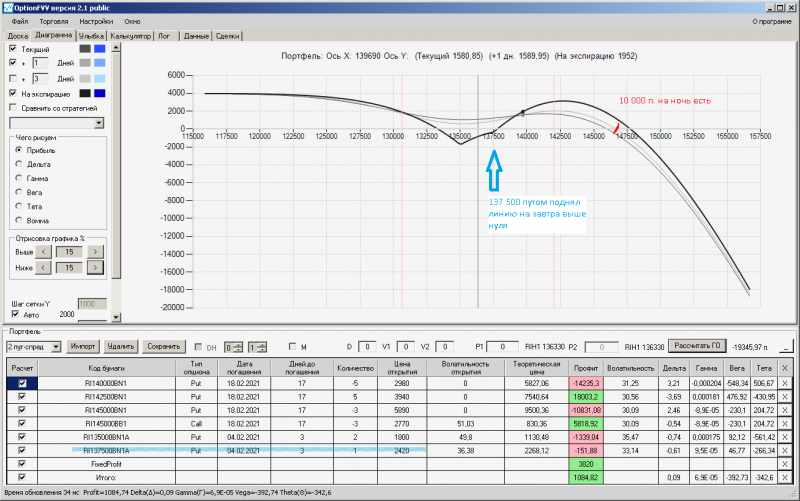This screenshot has width=800, height=501.
Task: Open the Окно menu
Action: (132, 21)
